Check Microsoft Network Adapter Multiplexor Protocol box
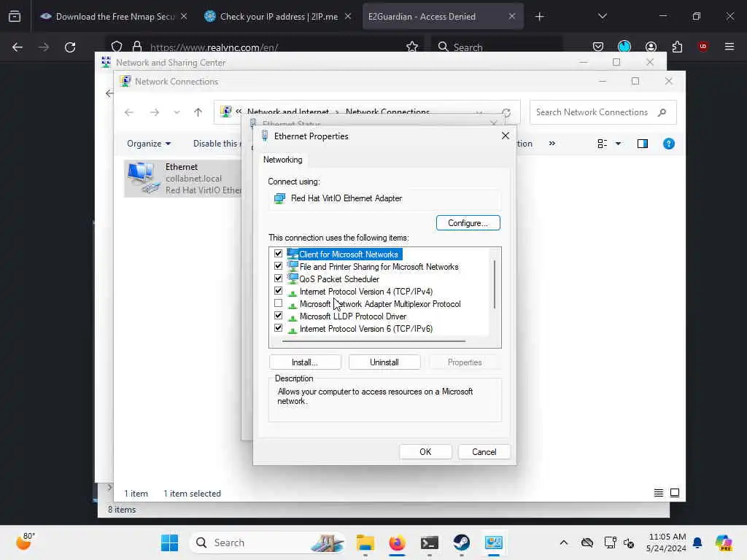Viewport: 747px width, 560px height. pyautogui.click(x=278, y=303)
